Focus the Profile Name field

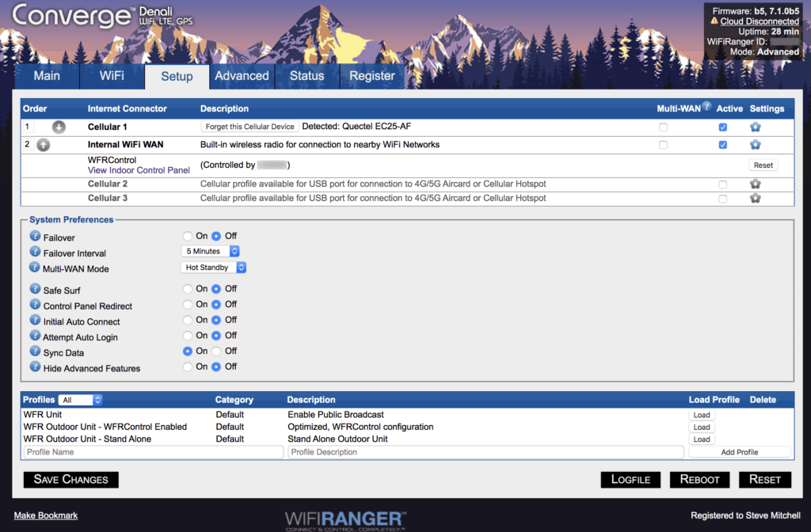coord(154,452)
